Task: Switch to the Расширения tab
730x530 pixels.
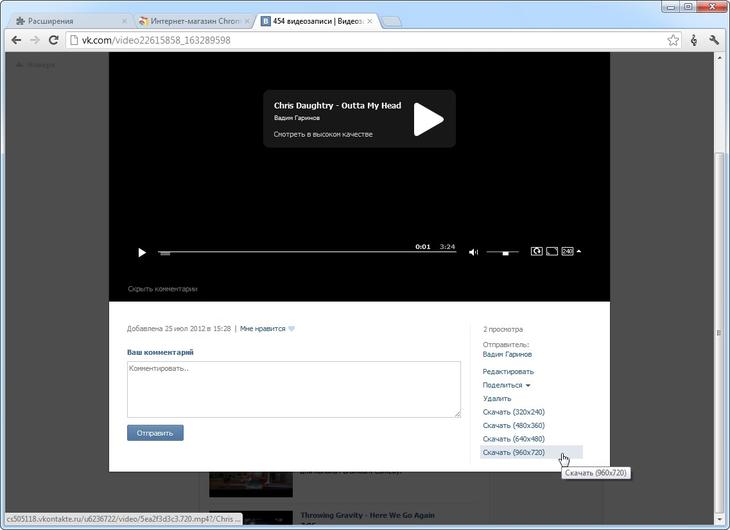Action: point(70,21)
